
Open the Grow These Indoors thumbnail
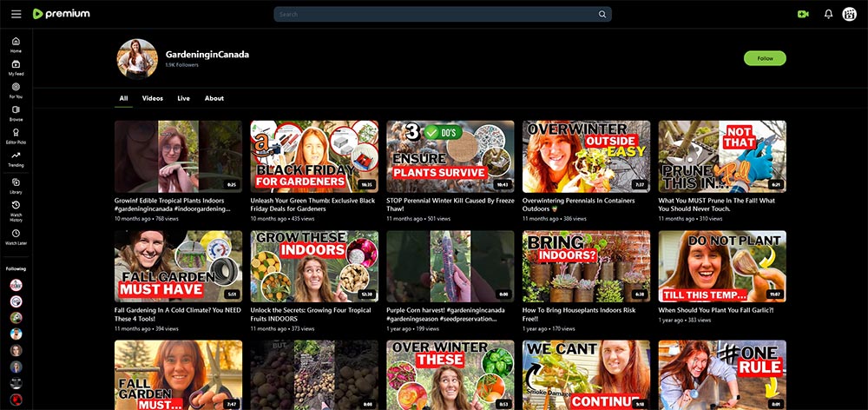point(314,266)
